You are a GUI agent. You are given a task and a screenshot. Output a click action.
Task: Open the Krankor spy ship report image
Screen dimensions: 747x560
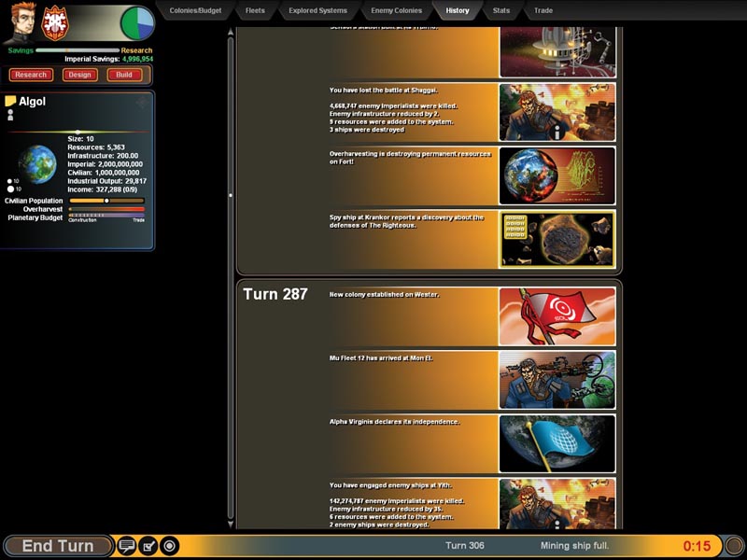[557, 239]
